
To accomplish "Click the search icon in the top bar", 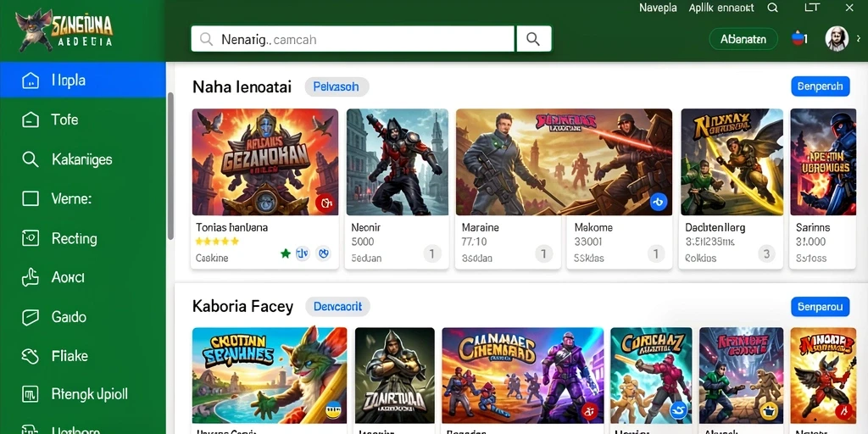I will point(773,8).
